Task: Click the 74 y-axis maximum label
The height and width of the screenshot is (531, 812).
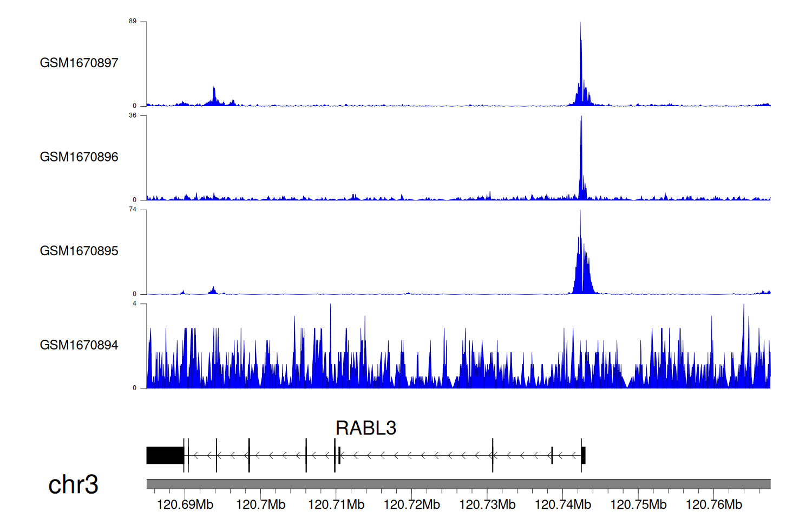Action: (x=133, y=209)
